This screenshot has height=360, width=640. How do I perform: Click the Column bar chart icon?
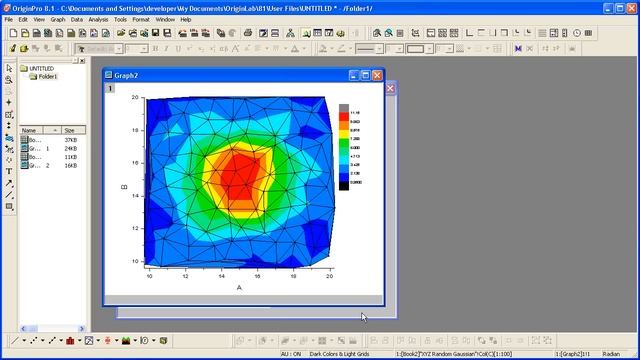tap(70, 340)
